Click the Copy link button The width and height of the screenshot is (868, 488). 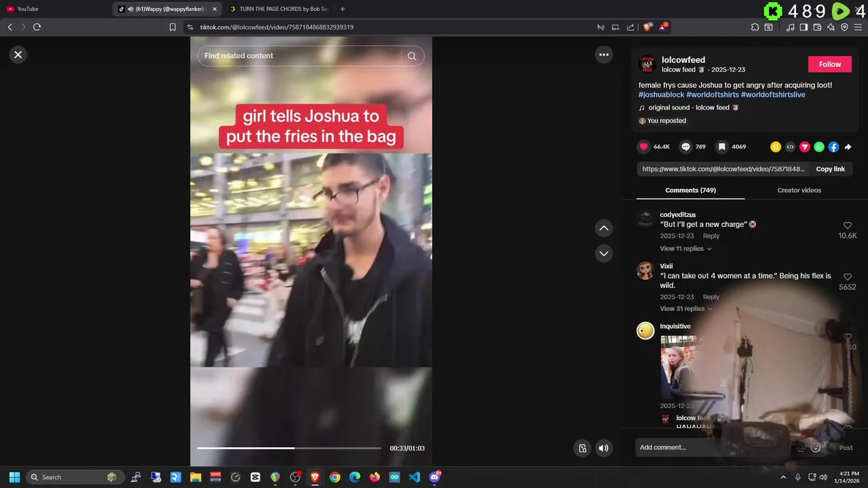pos(830,169)
